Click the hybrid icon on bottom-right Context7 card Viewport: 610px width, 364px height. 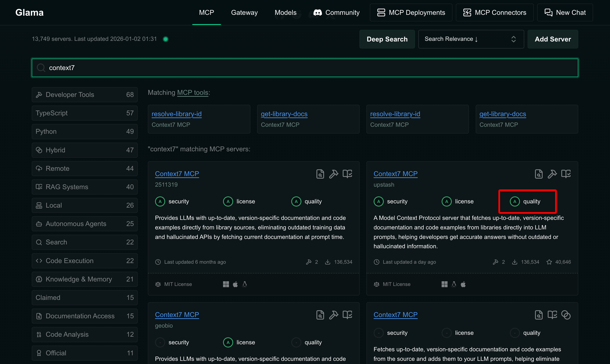click(566, 315)
